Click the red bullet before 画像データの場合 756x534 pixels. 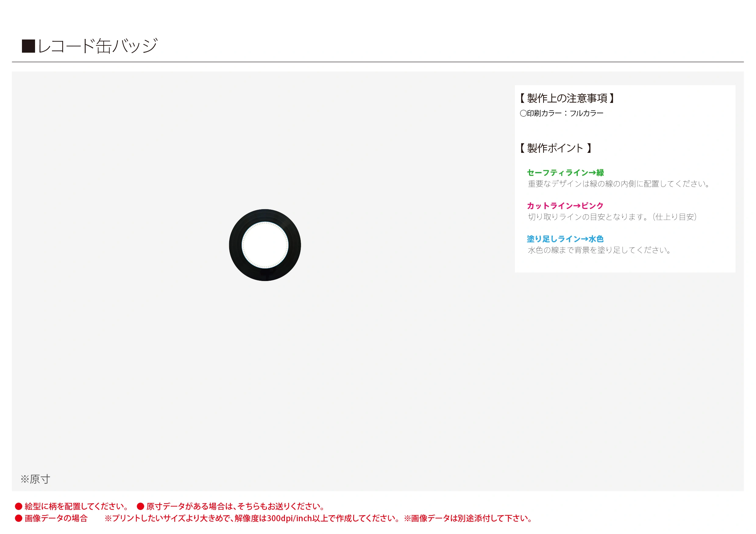tap(19, 518)
